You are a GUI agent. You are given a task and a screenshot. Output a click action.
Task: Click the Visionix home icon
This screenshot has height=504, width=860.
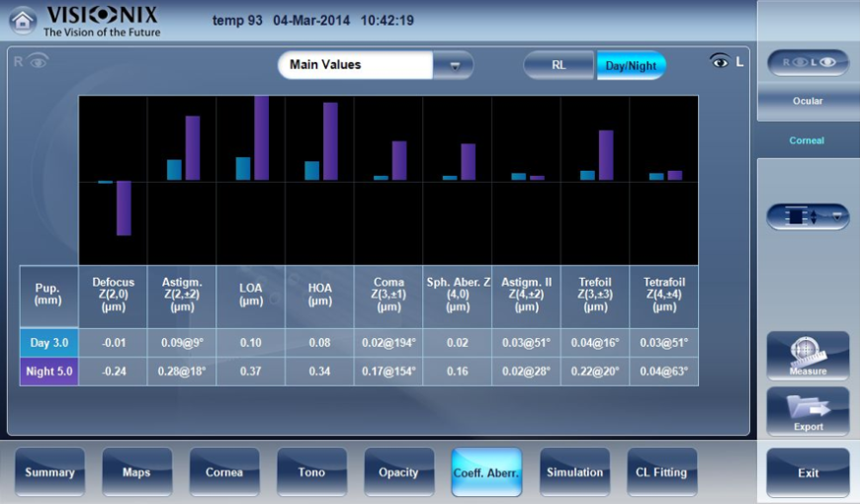point(23,20)
